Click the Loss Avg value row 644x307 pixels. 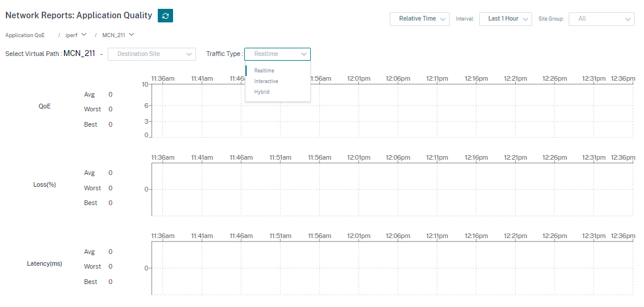pos(98,173)
